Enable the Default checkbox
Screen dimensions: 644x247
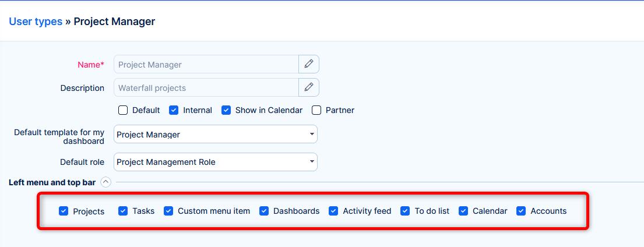pyautogui.click(x=123, y=110)
